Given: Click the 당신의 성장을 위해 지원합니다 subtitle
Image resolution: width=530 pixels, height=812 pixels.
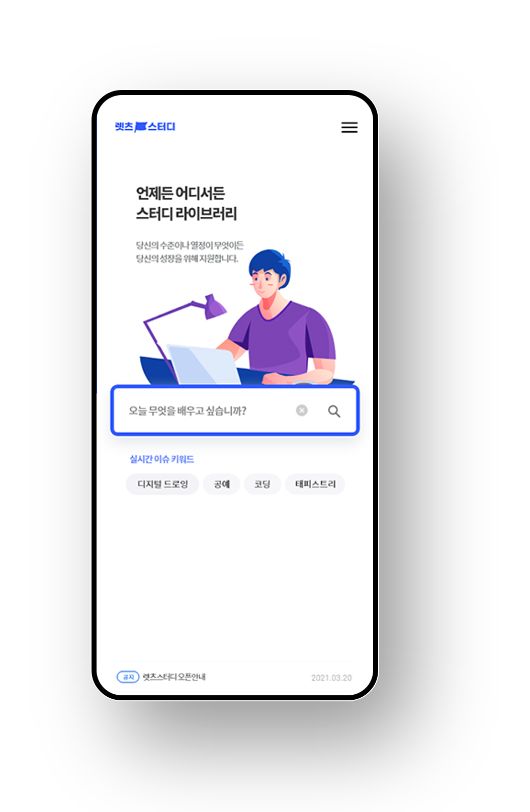Looking at the screenshot, I should click(187, 259).
